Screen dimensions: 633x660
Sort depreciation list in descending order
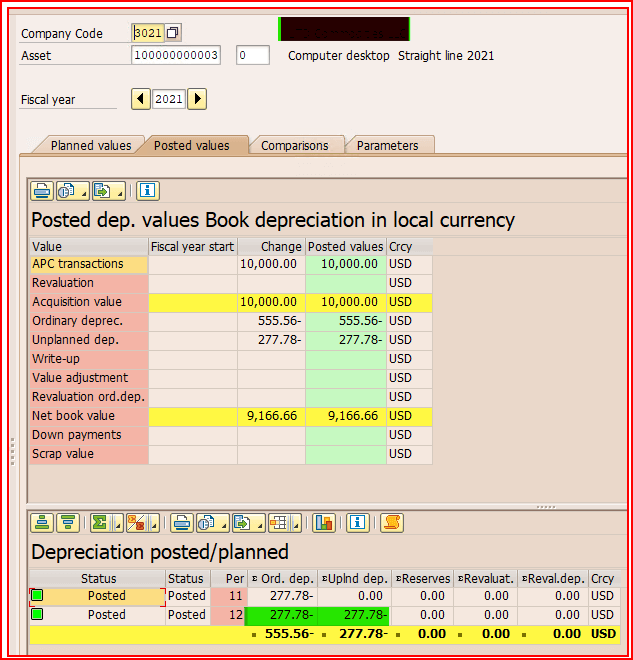click(68, 523)
